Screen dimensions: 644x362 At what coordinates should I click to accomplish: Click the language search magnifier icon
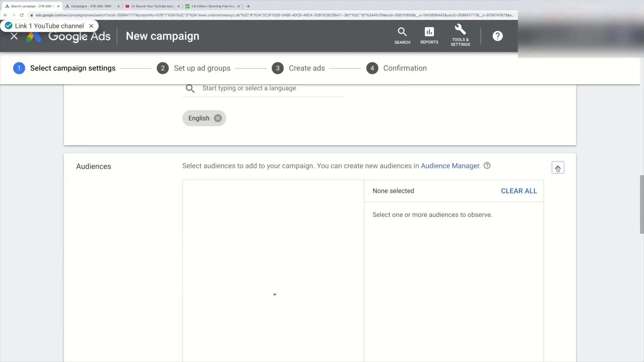[x=190, y=88]
